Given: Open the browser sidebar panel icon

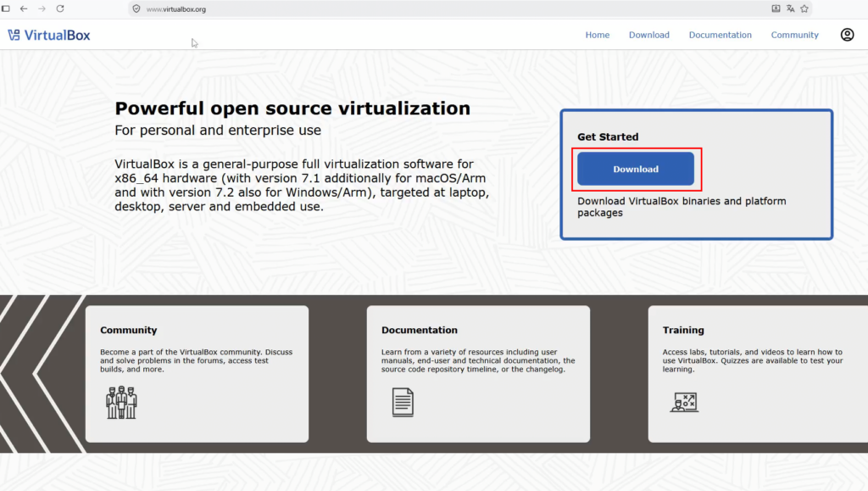Looking at the screenshot, I should point(6,8).
